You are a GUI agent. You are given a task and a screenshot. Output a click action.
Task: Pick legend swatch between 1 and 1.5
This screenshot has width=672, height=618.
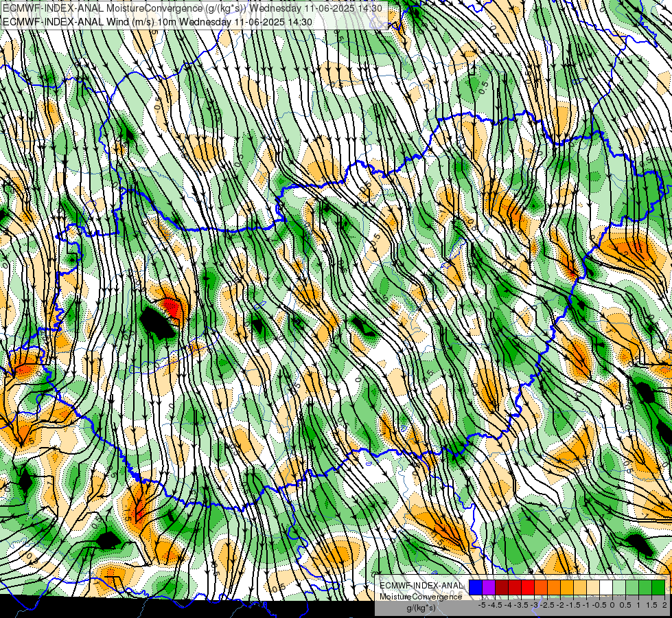coord(645,587)
